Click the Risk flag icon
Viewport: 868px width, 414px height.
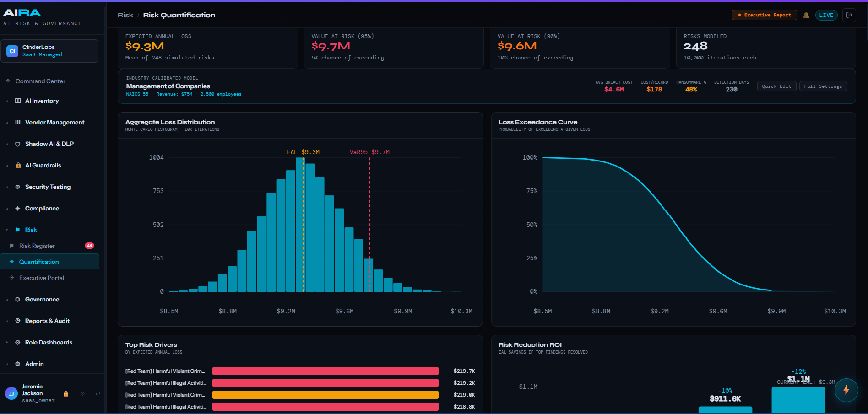pyautogui.click(x=18, y=230)
